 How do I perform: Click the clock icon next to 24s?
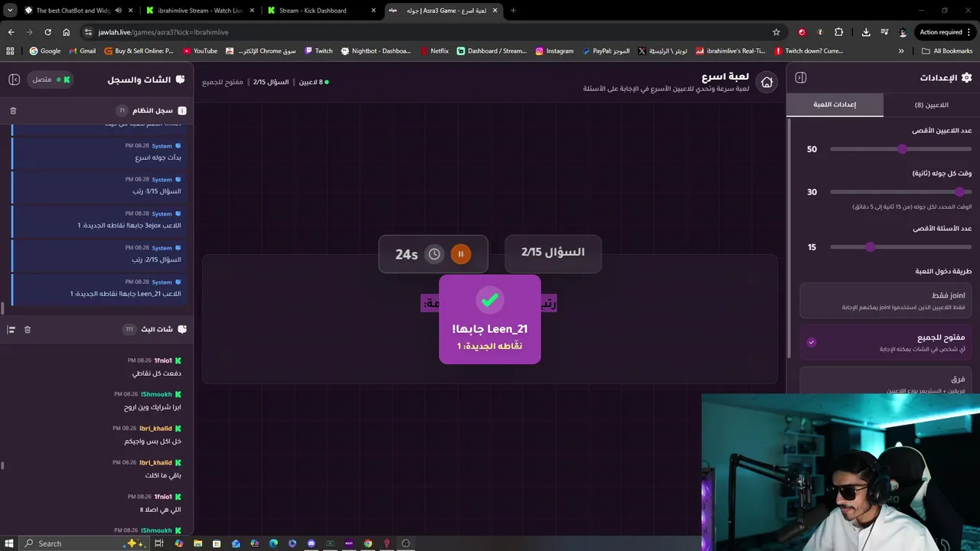(434, 254)
